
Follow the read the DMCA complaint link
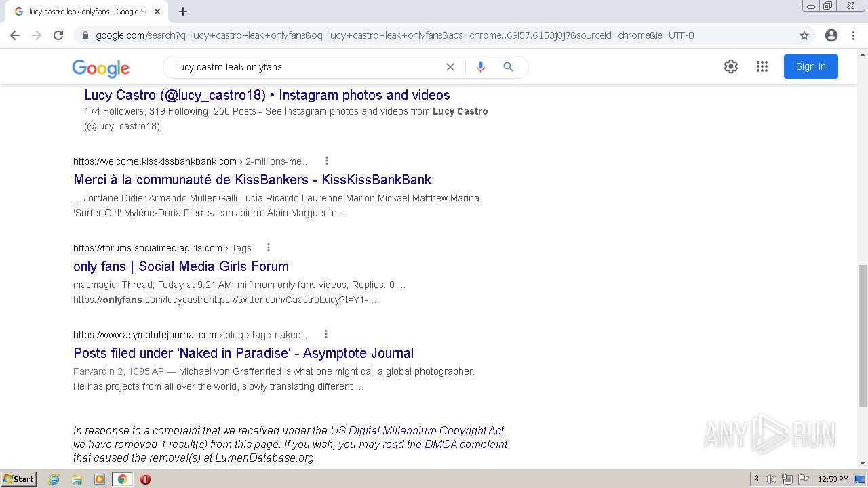point(445,444)
